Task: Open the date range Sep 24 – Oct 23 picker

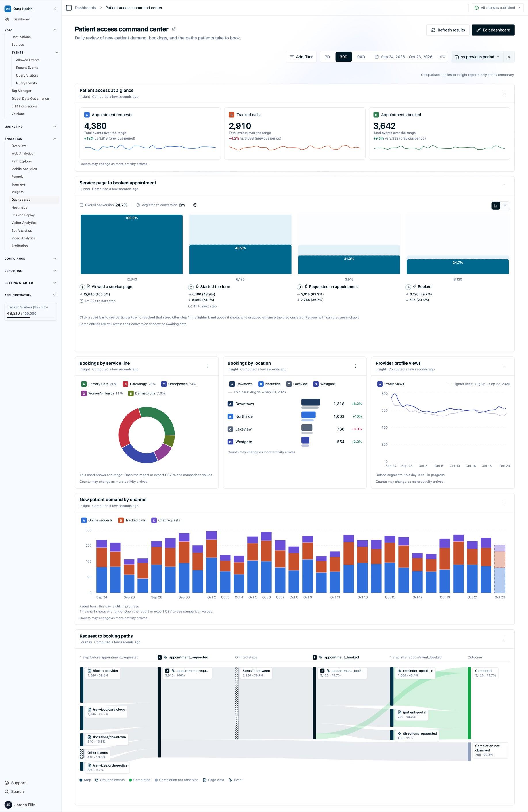Action: point(403,57)
